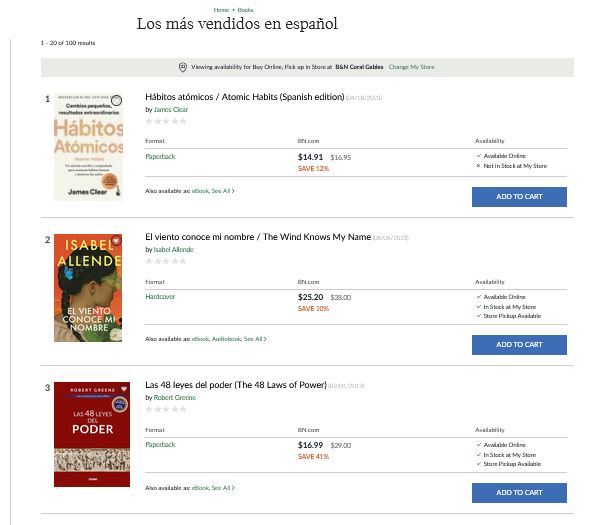Add El viento conoce mi nombre to cart
Image resolution: width=609 pixels, height=525 pixels.
tap(519, 345)
